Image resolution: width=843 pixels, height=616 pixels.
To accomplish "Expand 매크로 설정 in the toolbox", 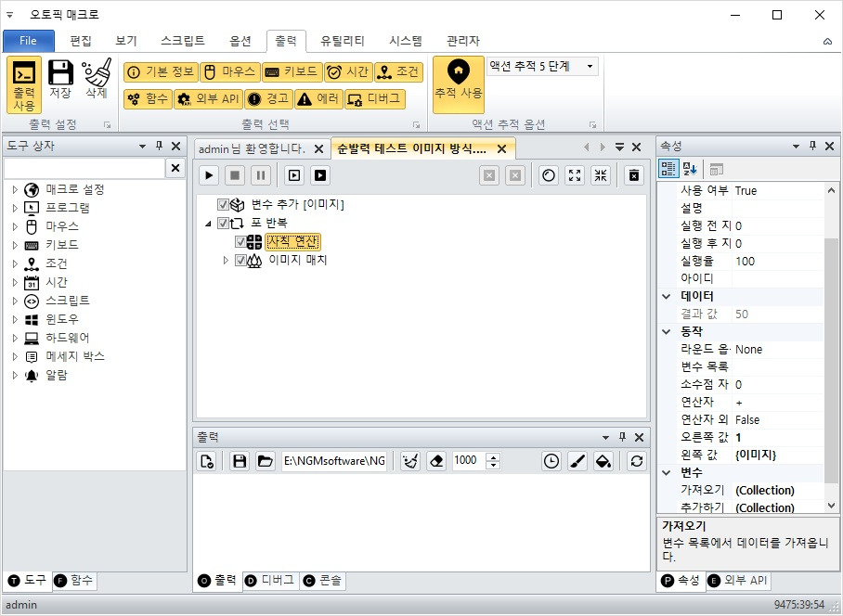I will [x=15, y=189].
